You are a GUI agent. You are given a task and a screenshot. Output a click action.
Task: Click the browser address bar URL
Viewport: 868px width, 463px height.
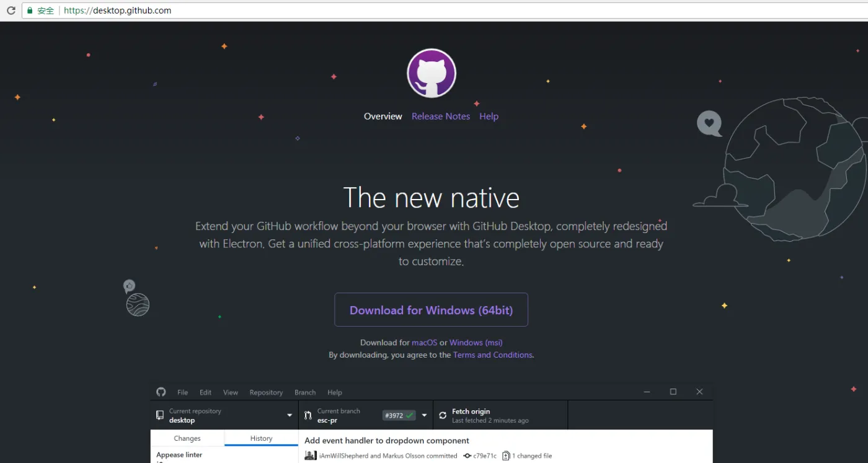pos(118,11)
